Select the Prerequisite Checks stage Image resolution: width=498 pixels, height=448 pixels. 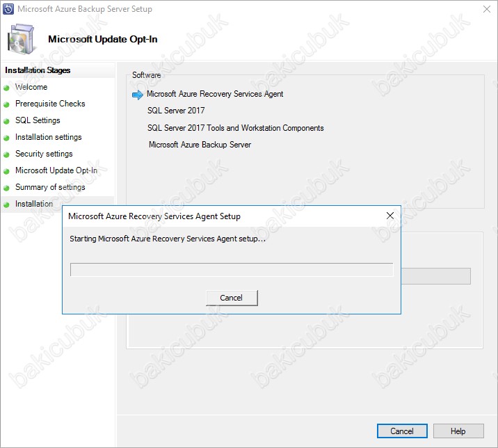(50, 104)
